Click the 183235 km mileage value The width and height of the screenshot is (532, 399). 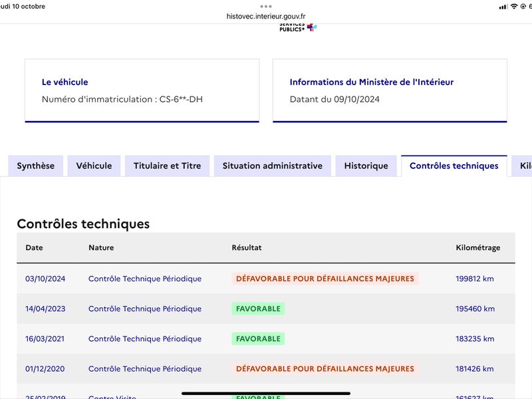[475, 339]
